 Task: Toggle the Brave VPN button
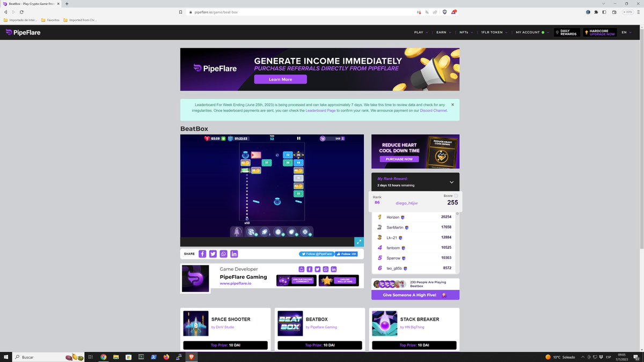(627, 12)
